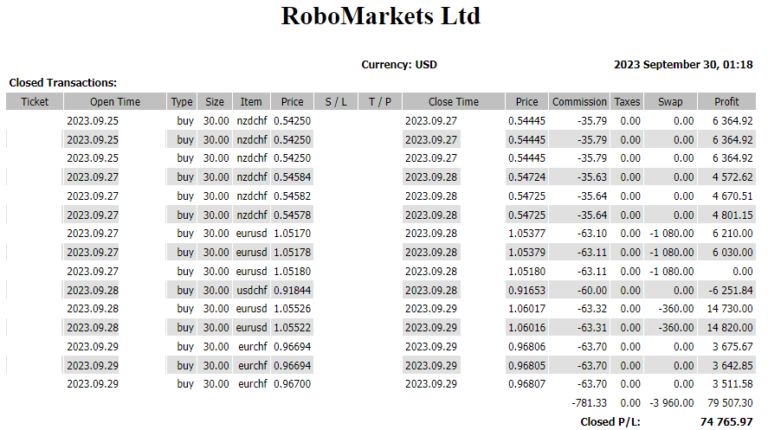Image resolution: width=768 pixels, height=430 pixels.
Task: Select the close price 0.54724
Action: (x=527, y=177)
